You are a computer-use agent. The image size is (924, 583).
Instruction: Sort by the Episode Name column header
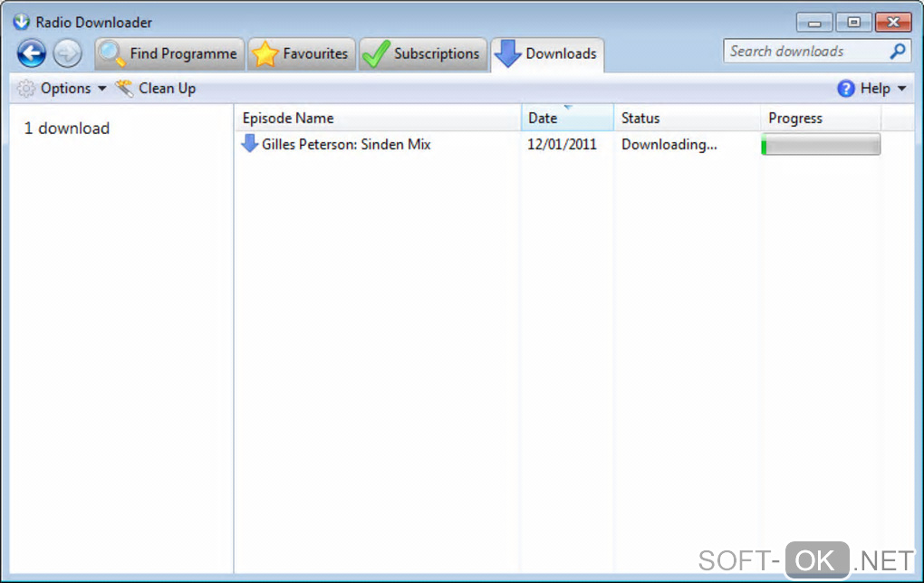(378, 118)
